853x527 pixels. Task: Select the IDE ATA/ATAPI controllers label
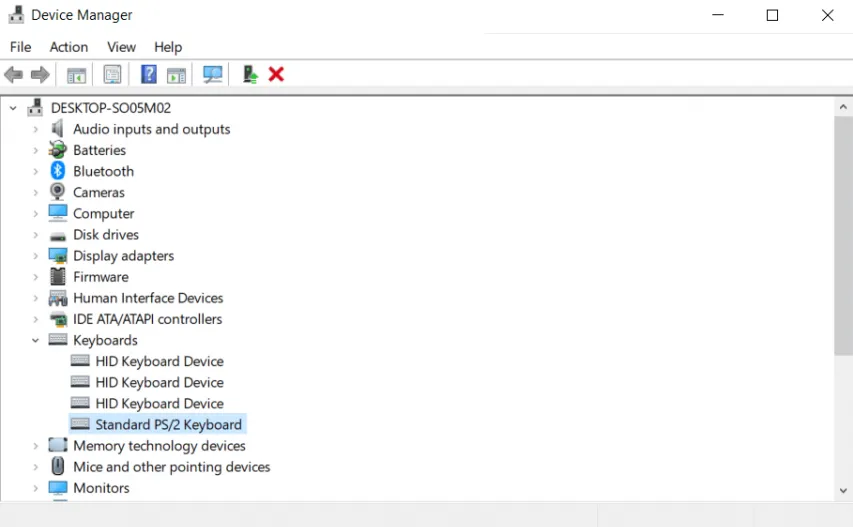pos(147,319)
